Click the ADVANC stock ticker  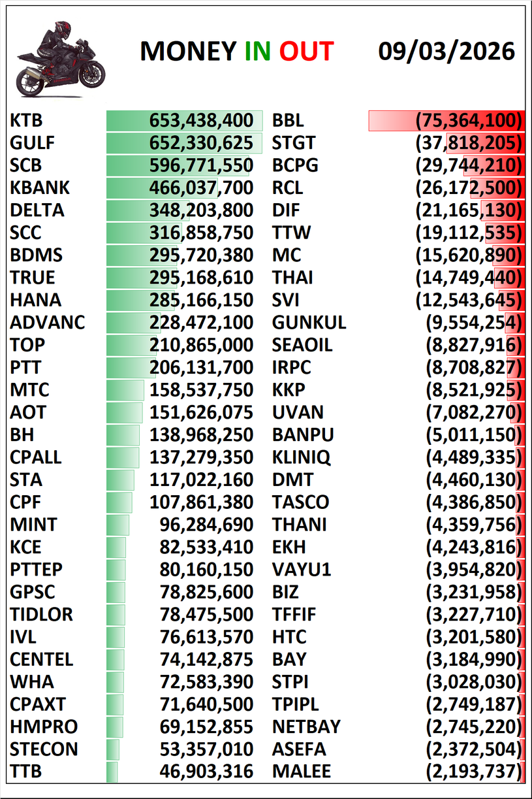point(47,323)
